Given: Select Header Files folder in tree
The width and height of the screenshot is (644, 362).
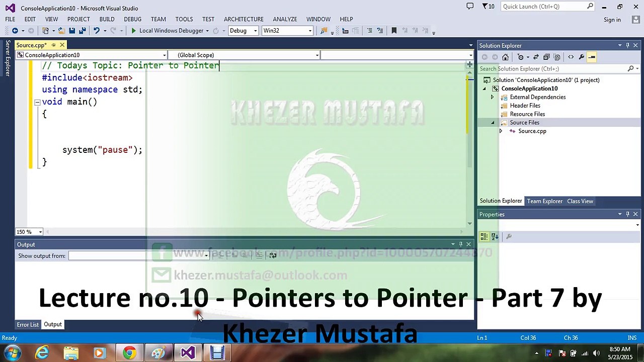Looking at the screenshot, I should coord(525,106).
